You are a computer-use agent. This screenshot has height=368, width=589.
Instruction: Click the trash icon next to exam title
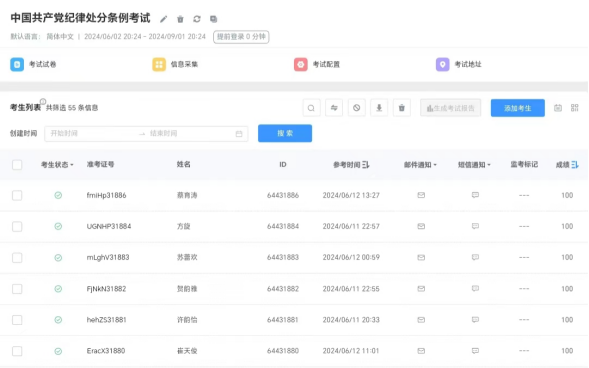[x=180, y=19]
